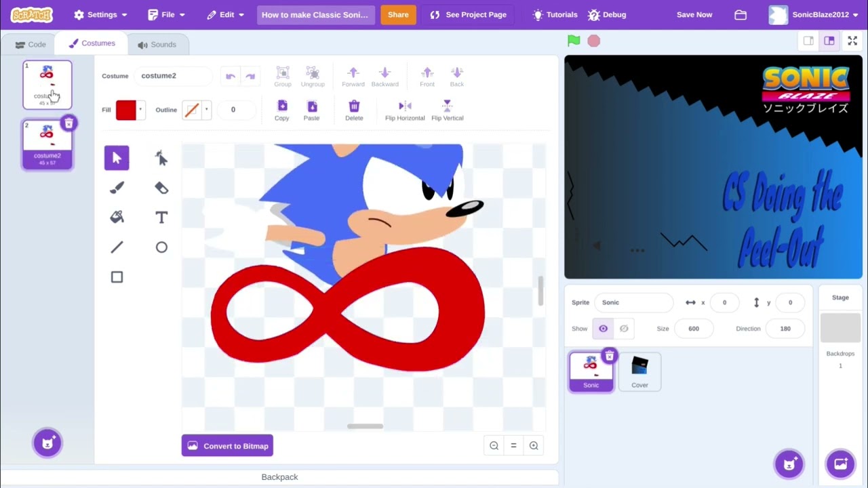Click Convert to Bitmap button
Viewport: 868px width, 488px height.
point(227,446)
